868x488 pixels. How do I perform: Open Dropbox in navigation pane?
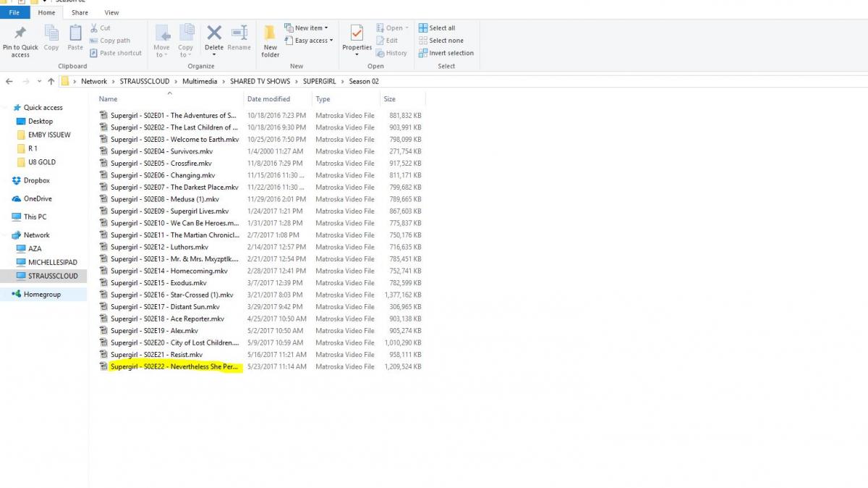coord(37,180)
